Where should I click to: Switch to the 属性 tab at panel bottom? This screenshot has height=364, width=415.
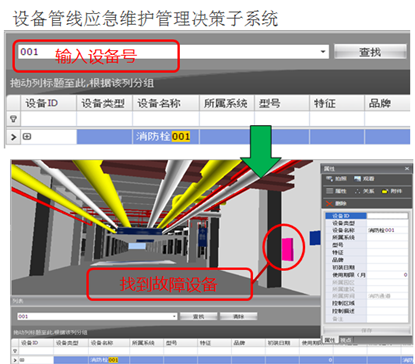(330, 340)
